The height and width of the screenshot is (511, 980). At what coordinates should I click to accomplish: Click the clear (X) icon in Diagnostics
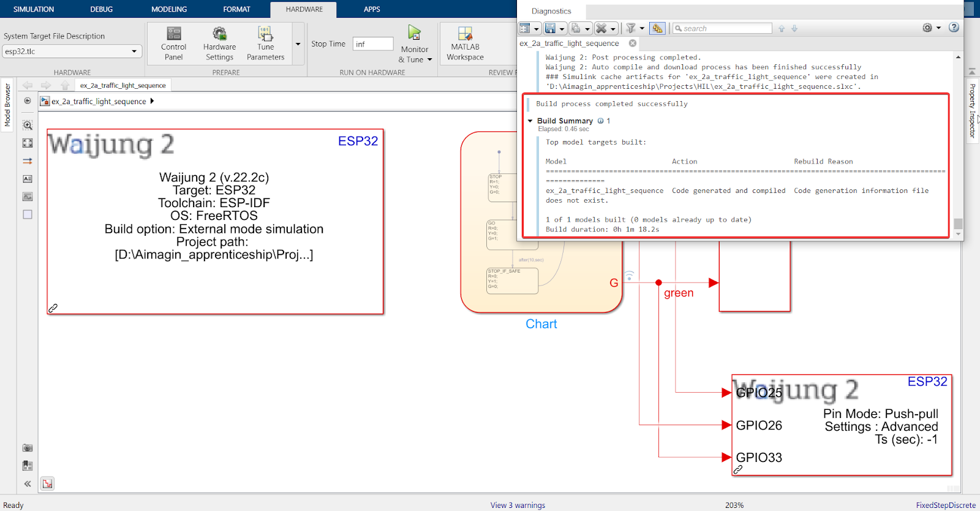601,28
